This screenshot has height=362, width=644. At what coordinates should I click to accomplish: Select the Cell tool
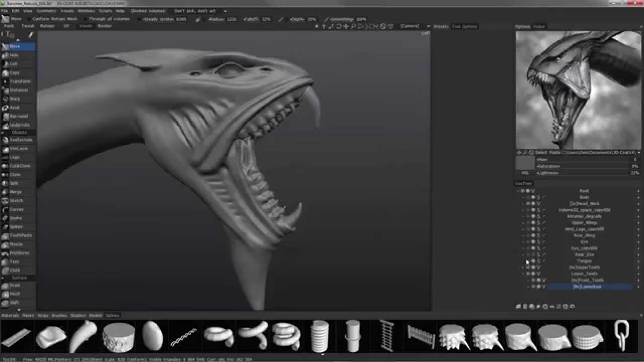pyautogui.click(x=18, y=64)
